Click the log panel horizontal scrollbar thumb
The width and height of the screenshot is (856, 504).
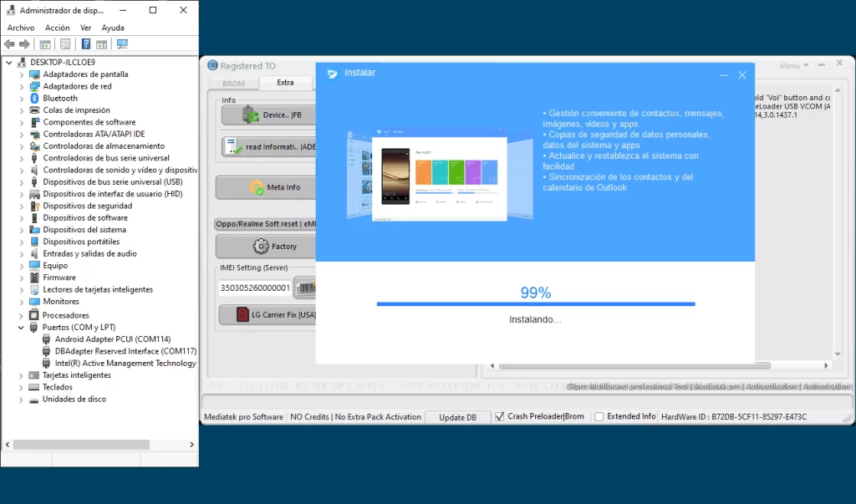coord(635,366)
